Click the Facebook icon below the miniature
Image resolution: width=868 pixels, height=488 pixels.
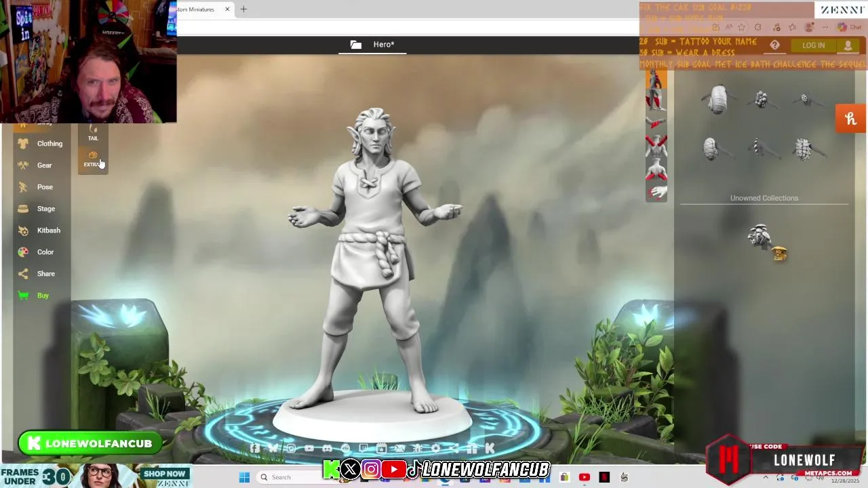click(254, 448)
